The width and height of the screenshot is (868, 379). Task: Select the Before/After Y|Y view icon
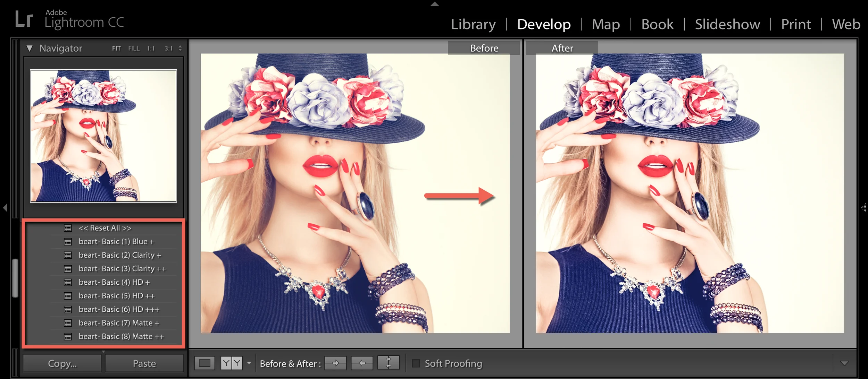[232, 363]
